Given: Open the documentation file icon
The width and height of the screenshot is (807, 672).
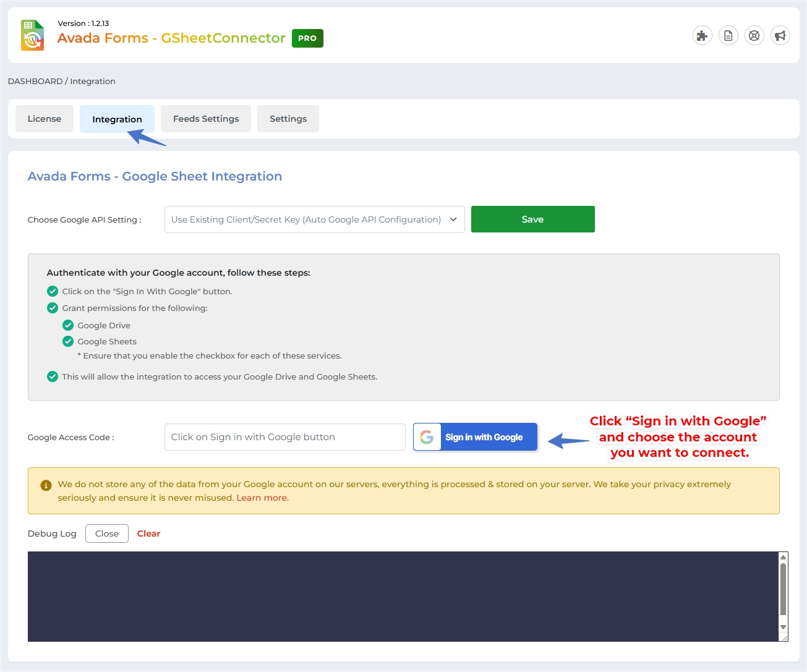Looking at the screenshot, I should [728, 36].
